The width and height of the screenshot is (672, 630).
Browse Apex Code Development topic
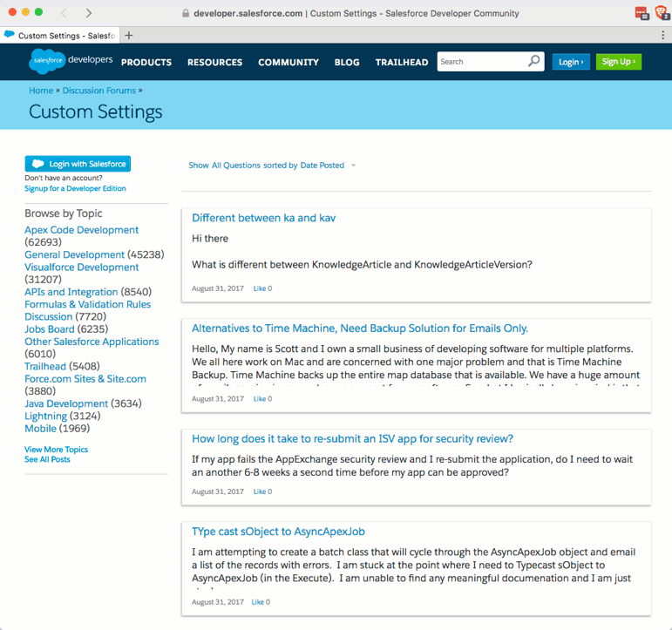[x=81, y=230]
